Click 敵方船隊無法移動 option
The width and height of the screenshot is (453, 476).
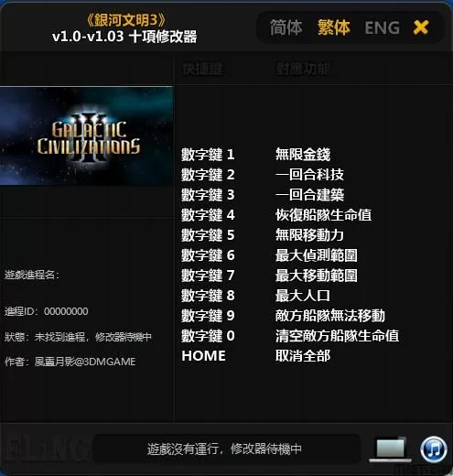329,316
